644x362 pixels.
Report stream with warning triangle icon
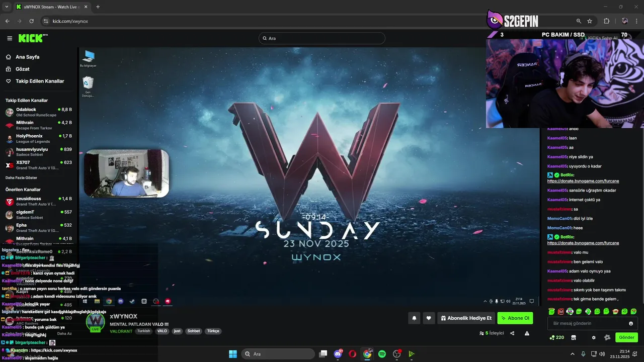tap(527, 333)
